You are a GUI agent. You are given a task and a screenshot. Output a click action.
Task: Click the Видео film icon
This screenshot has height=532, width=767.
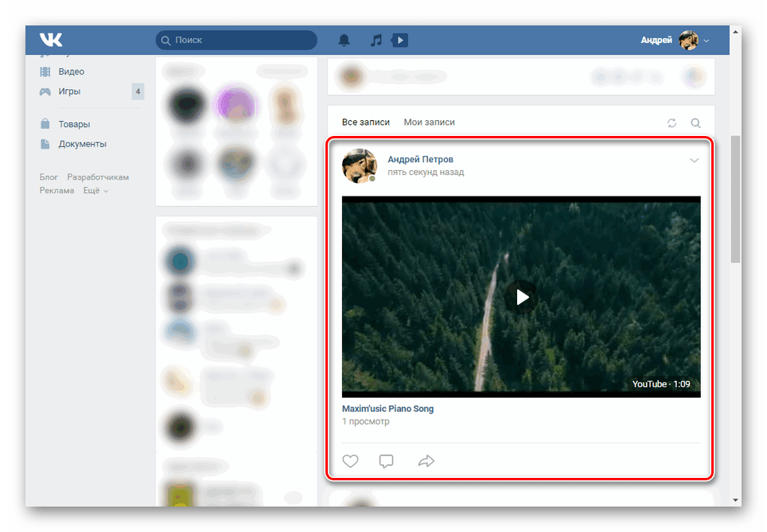coord(45,72)
